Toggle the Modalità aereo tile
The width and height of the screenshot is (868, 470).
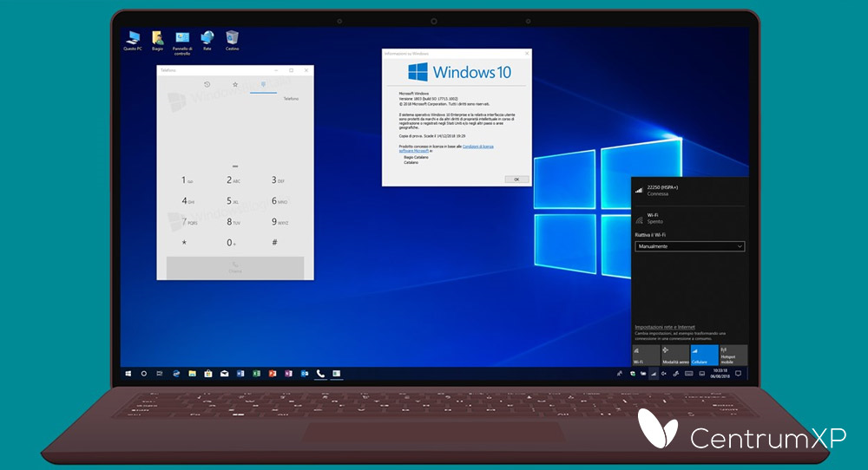click(675, 355)
